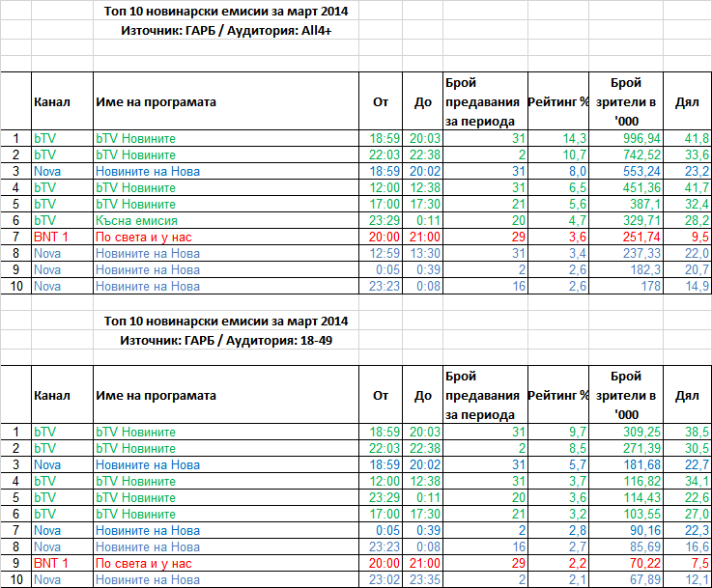
Task: Click rating value 4,7
Action: point(578,220)
